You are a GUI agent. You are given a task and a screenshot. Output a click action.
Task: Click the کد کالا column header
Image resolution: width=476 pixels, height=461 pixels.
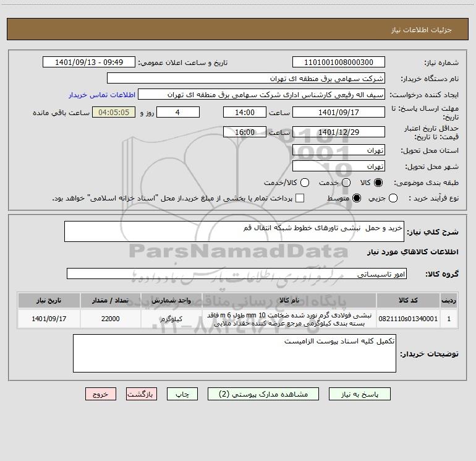tap(408, 301)
